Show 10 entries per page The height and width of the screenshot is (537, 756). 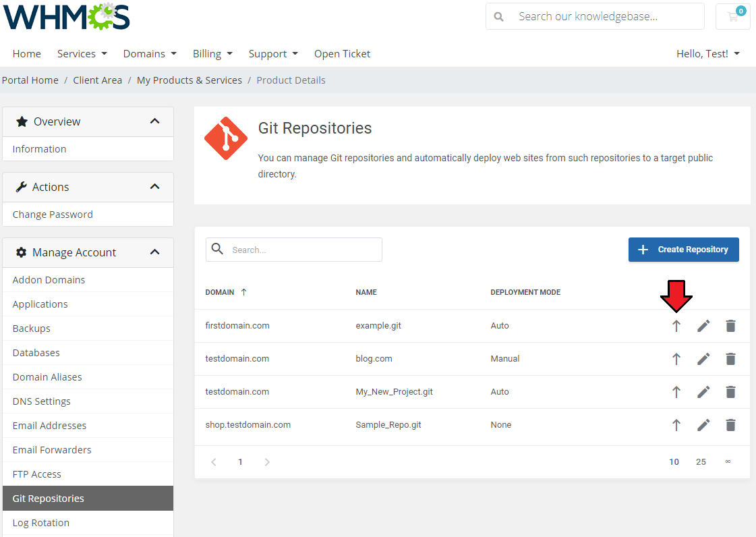674,462
